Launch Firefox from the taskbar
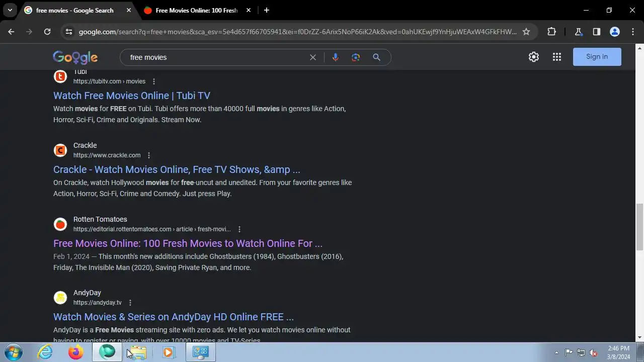 (x=76, y=352)
